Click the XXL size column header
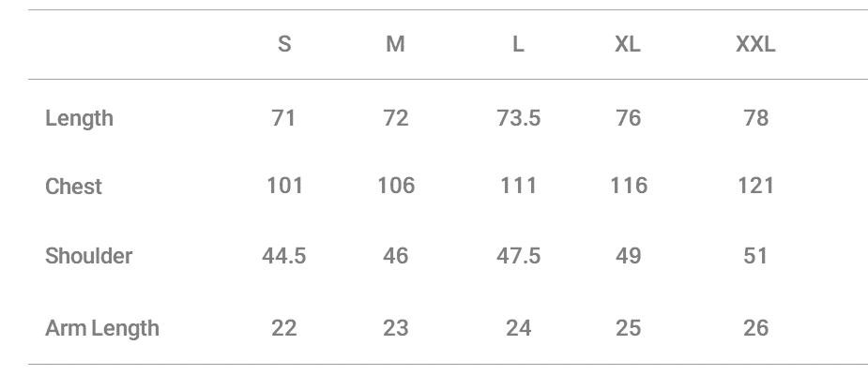The height and width of the screenshot is (375, 868). click(755, 45)
